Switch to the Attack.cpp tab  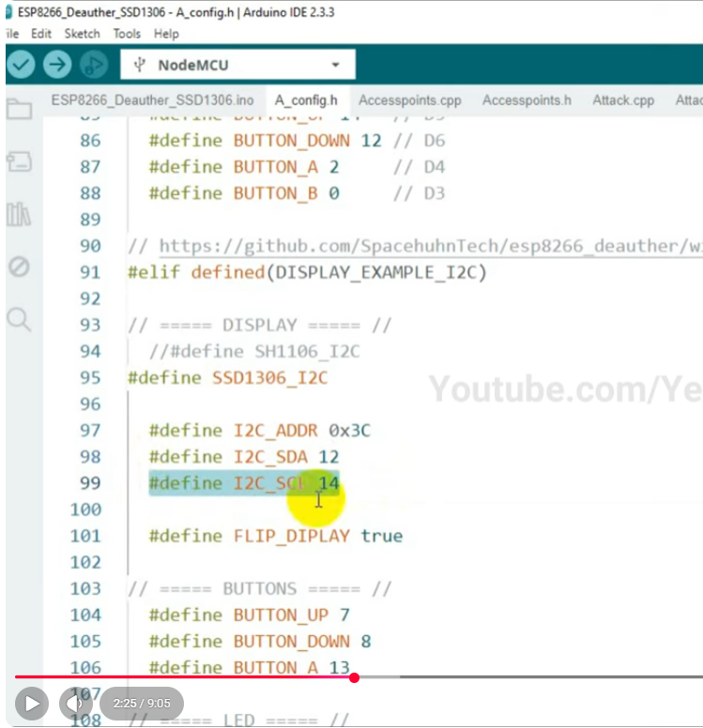(623, 100)
